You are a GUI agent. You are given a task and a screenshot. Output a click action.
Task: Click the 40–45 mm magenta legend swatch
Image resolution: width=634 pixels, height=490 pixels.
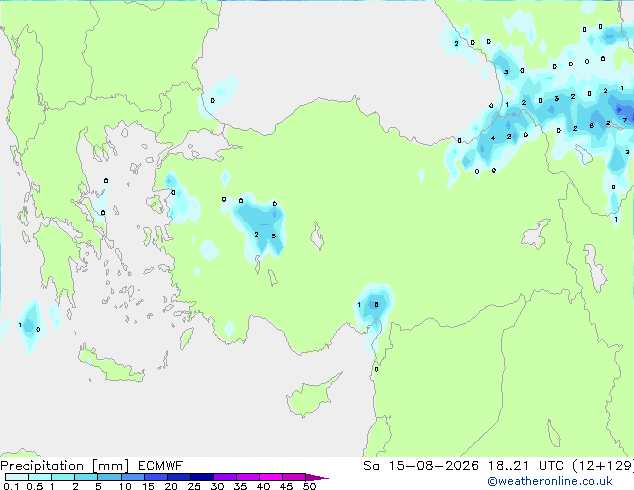pos(271,477)
